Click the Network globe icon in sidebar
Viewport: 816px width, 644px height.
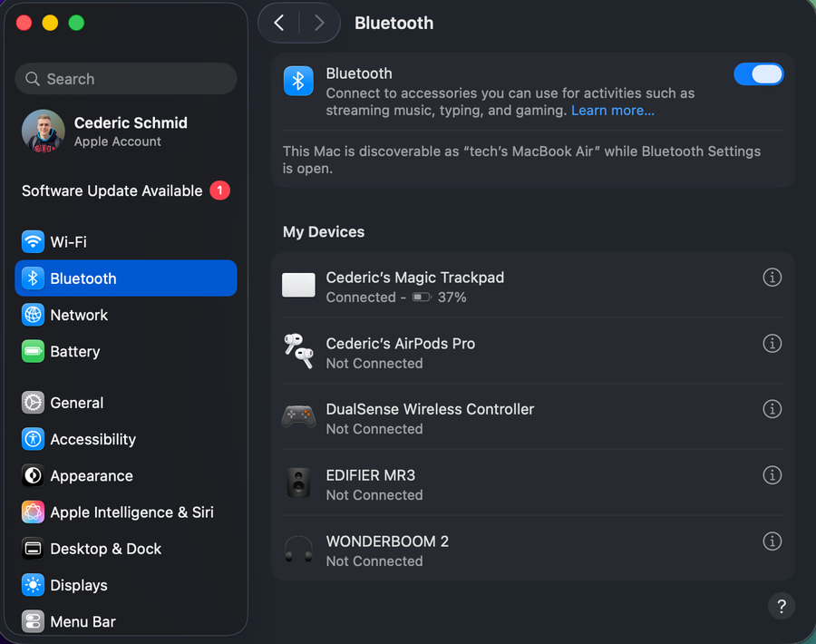pos(33,315)
